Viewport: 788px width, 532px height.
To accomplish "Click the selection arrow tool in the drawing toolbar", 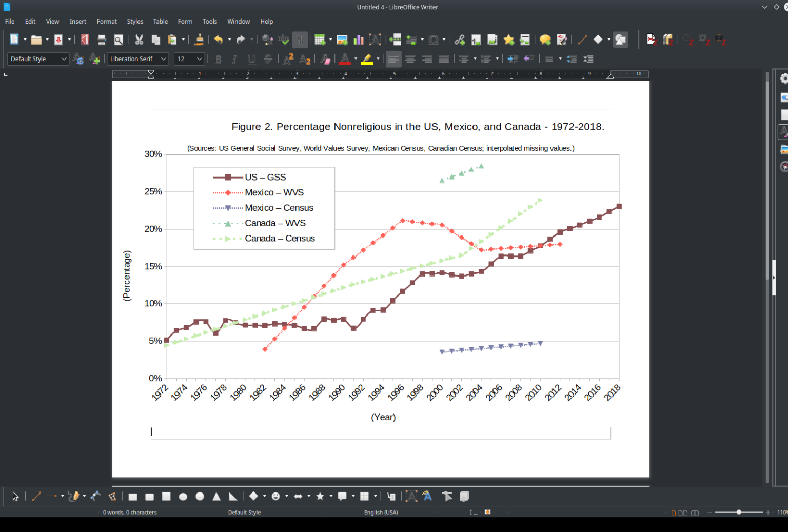I will (15, 496).
